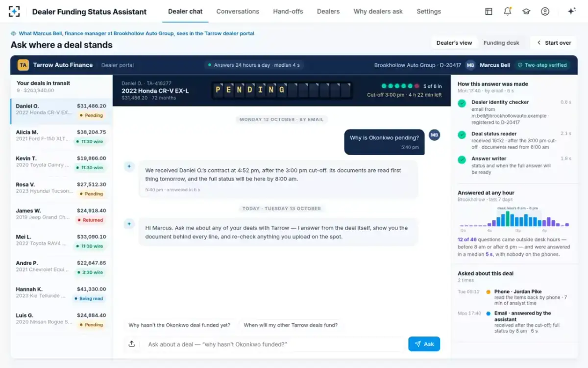The image size is (588, 368).
Task: Click Answers 24 hours a day pill
Action: pyautogui.click(x=253, y=65)
